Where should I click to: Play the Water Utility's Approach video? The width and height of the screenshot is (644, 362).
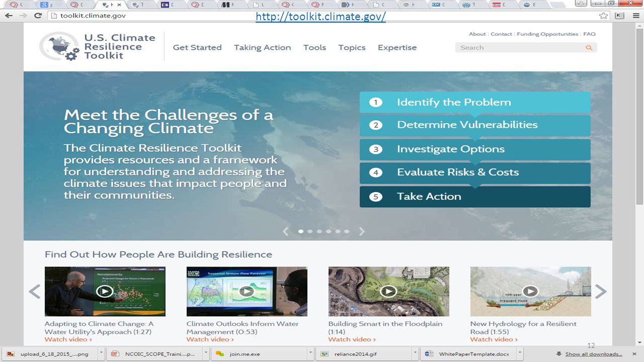tap(105, 291)
